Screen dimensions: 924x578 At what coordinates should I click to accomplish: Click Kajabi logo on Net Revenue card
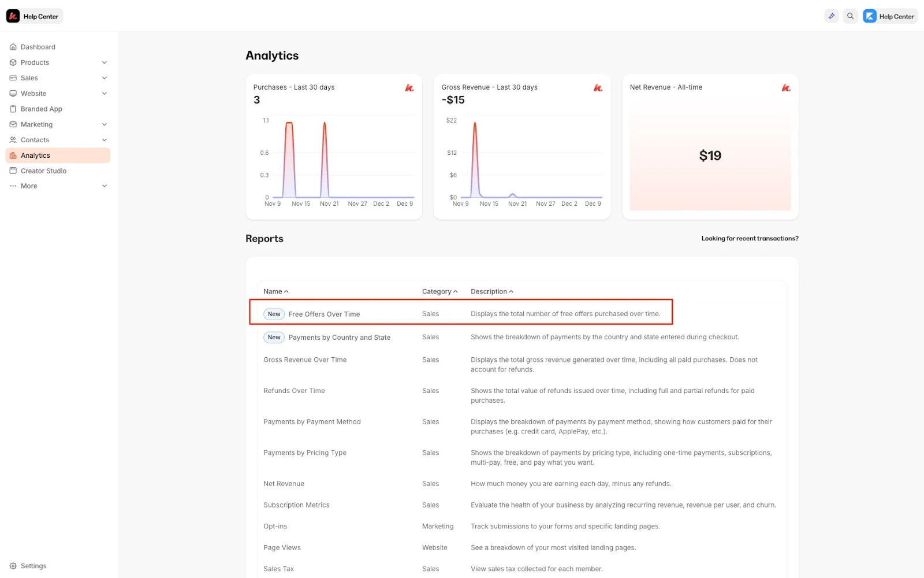786,88
